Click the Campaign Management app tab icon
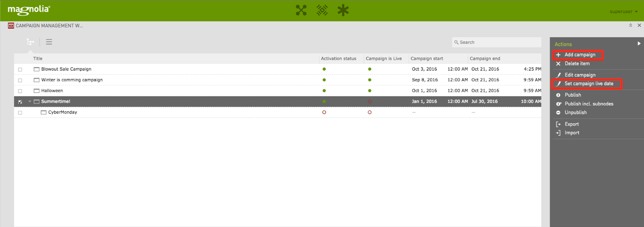Screen dimensions: 644x227 point(11,26)
